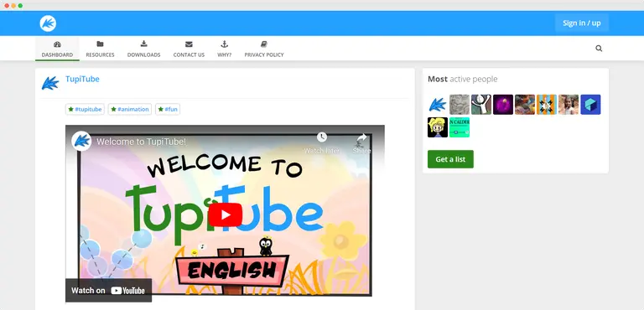This screenshot has height=310, width=644.
Task: Click the Watch later clock icon
Action: [322, 137]
